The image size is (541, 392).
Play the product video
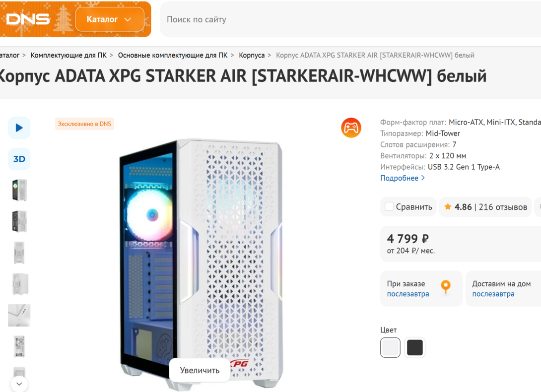pos(19,128)
